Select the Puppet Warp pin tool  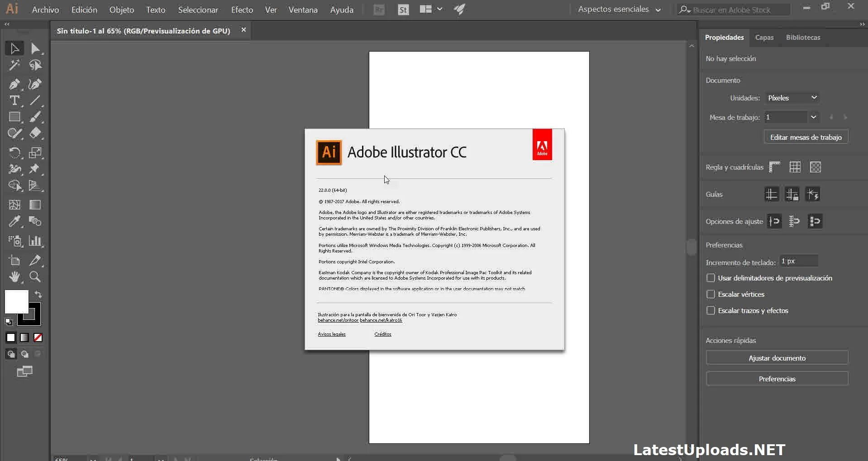pyautogui.click(x=35, y=169)
